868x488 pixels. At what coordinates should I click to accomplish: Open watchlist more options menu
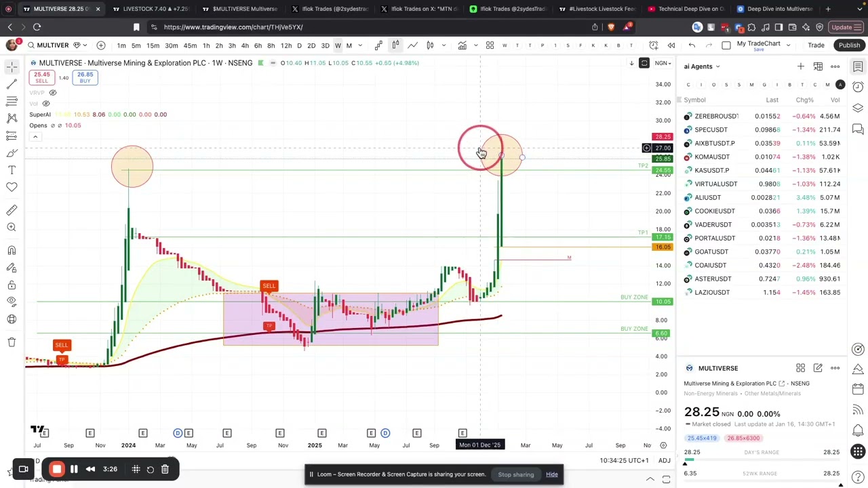[x=835, y=66]
